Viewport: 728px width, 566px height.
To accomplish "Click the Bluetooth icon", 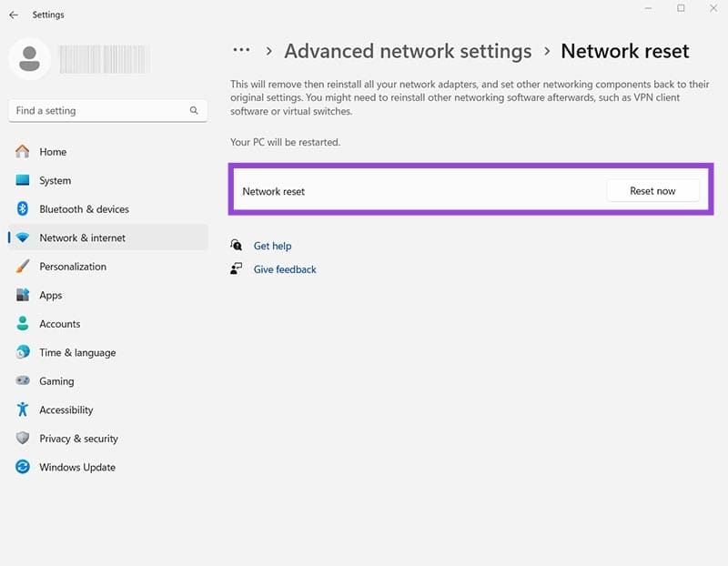I will [22, 209].
